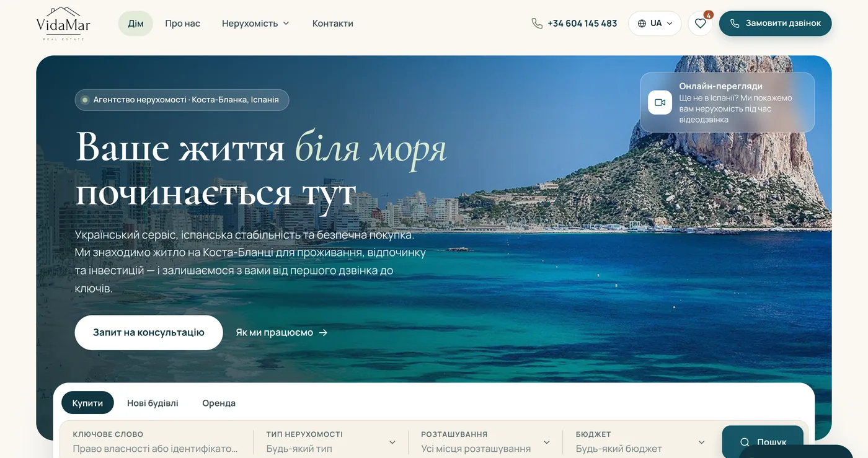Follow the Як ми працюємо link
This screenshot has height=458, width=868.
281,333
